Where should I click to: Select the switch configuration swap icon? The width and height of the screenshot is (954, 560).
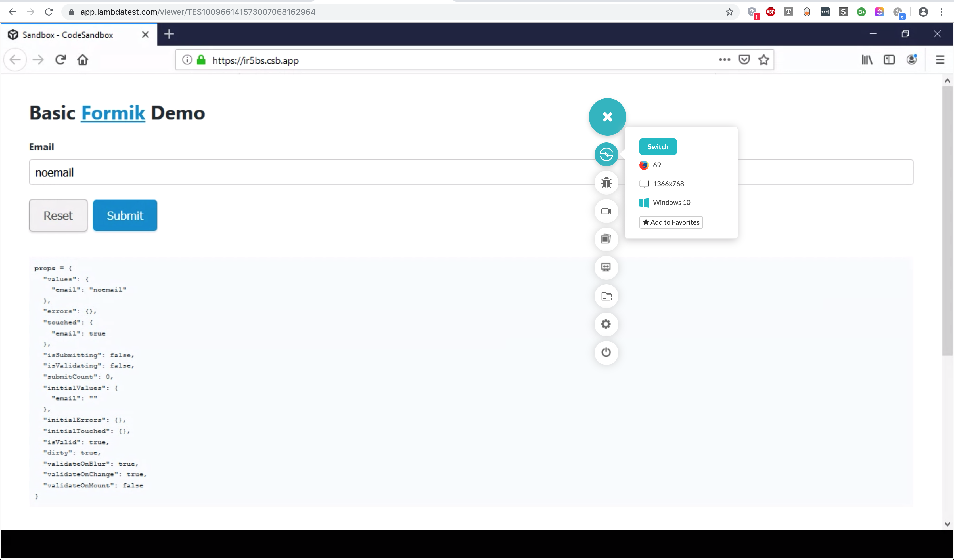pyautogui.click(x=606, y=154)
